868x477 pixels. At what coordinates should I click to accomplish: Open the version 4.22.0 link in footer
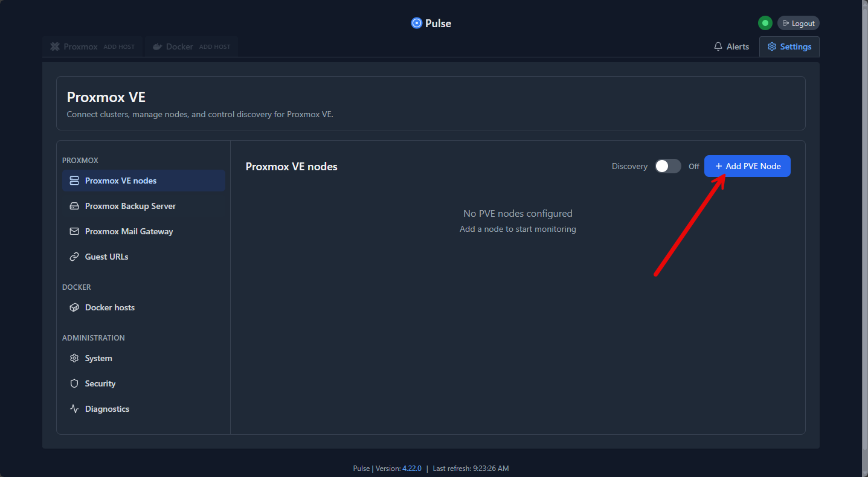point(411,469)
